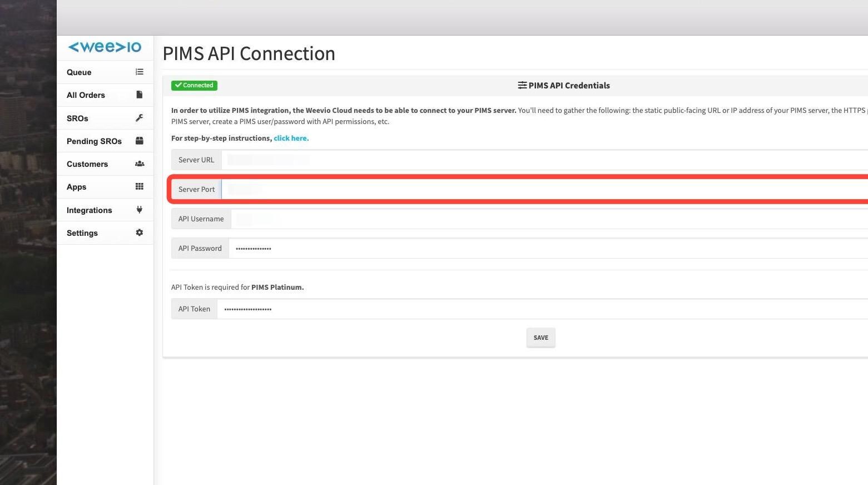Click the Pending SROs box icon
868x485 pixels.
140,141
